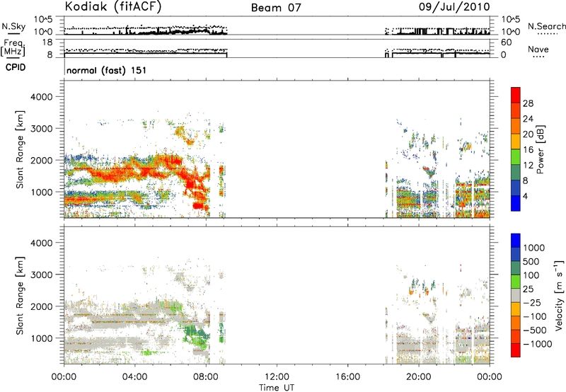Click the '25' value on the velocity colorbar
The height and width of the screenshot is (392, 566).
pos(528,289)
